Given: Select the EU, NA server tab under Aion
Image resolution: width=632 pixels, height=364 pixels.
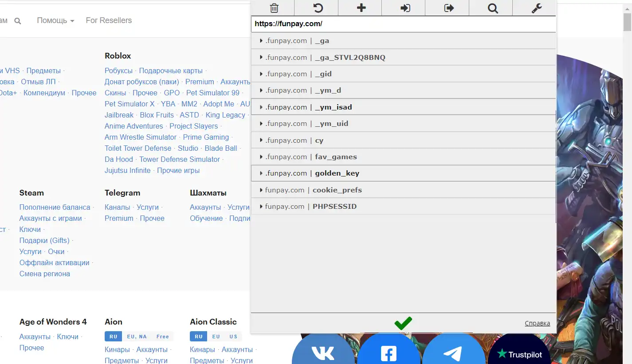Looking at the screenshot, I should [137, 337].
